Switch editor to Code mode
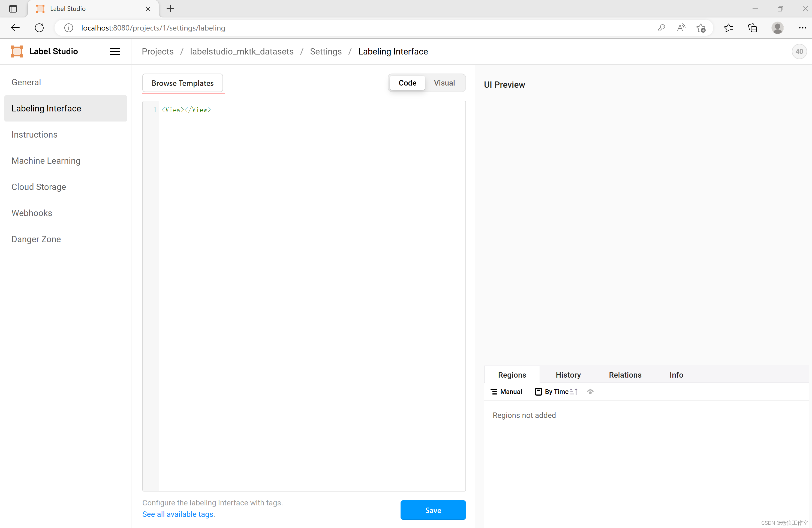The width and height of the screenshot is (812, 528). click(x=407, y=83)
